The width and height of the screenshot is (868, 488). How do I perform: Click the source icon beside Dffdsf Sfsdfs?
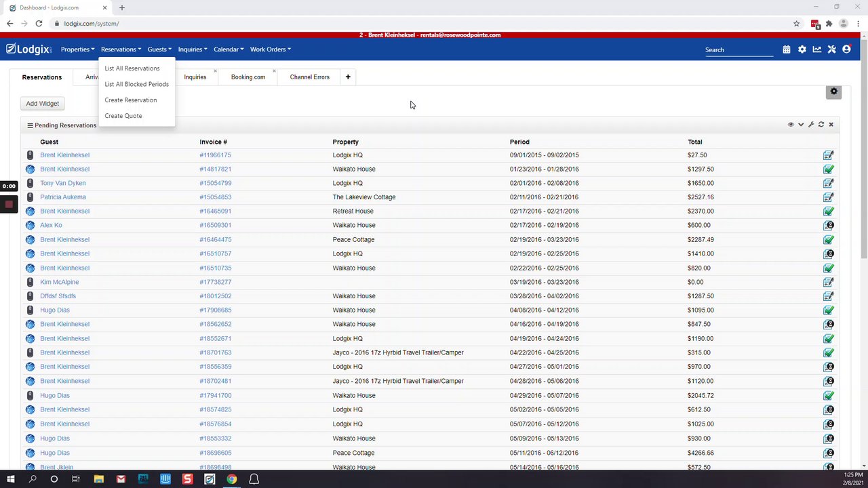(30, 296)
